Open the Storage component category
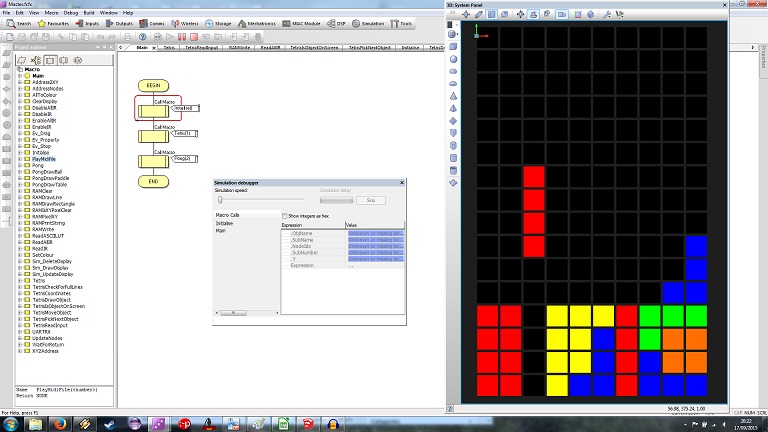The height and width of the screenshot is (432, 768). [x=218, y=23]
